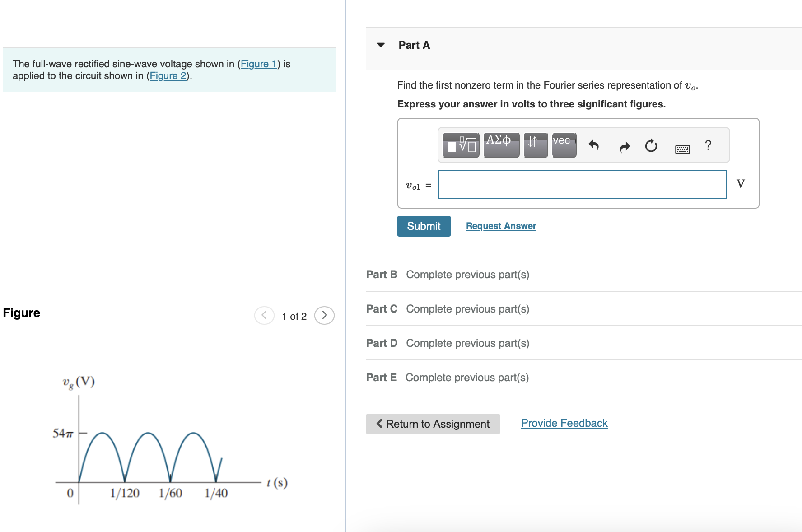
Task: Click Provide Feedback link
Action: pyautogui.click(x=564, y=423)
